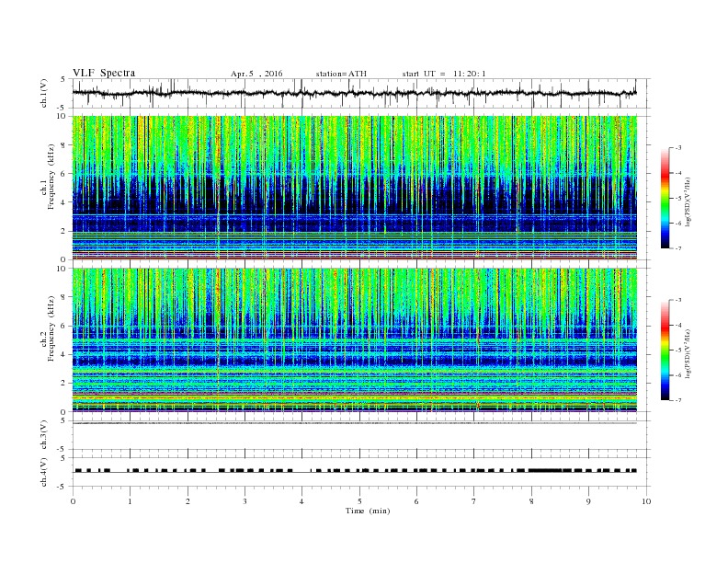Click the "VLF Spectra" plot title
The image size is (728, 563).
coord(104,73)
